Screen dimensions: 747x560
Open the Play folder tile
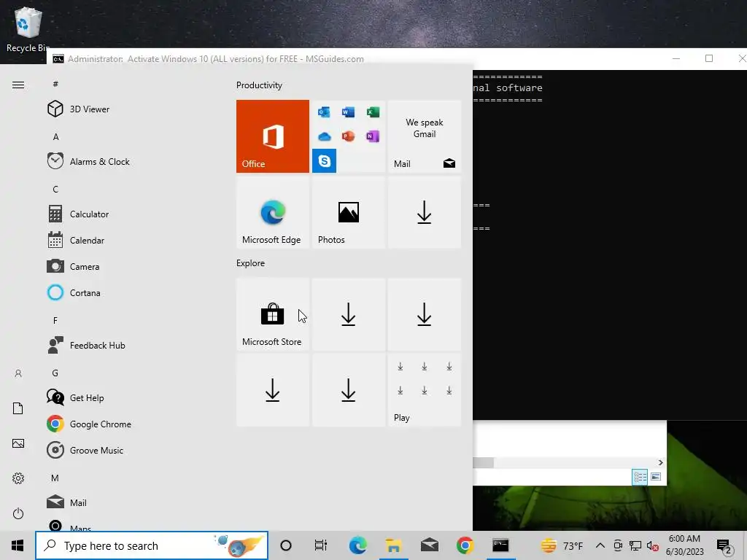click(425, 389)
